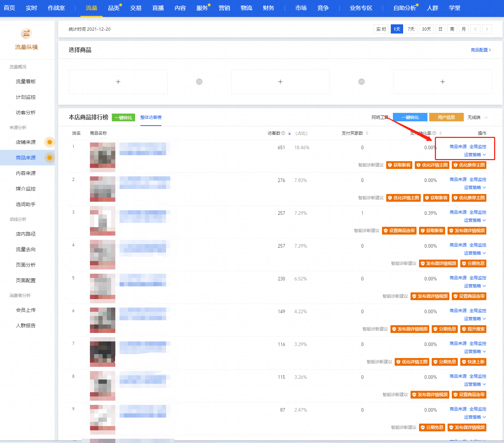Open 访客分析 in the sidebar

pos(26,113)
